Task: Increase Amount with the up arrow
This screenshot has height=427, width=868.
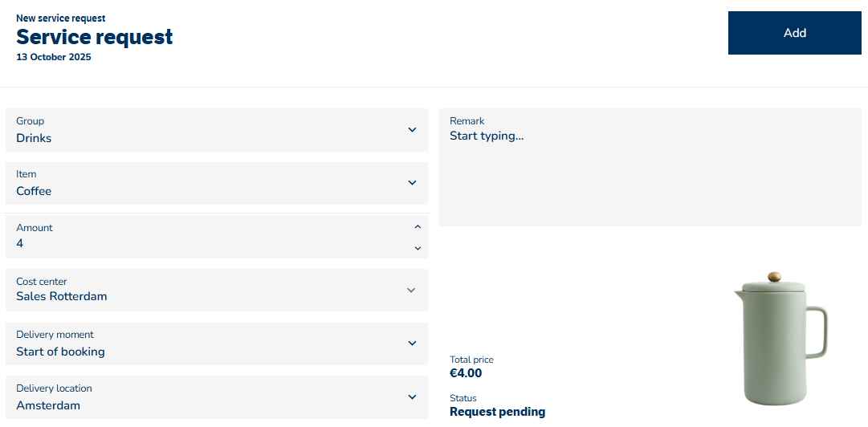Action: [x=418, y=227]
